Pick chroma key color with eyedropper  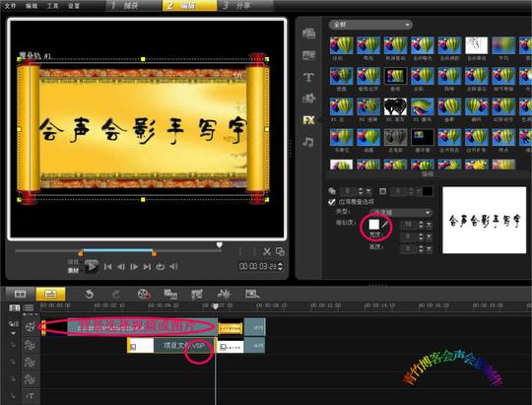[385, 225]
